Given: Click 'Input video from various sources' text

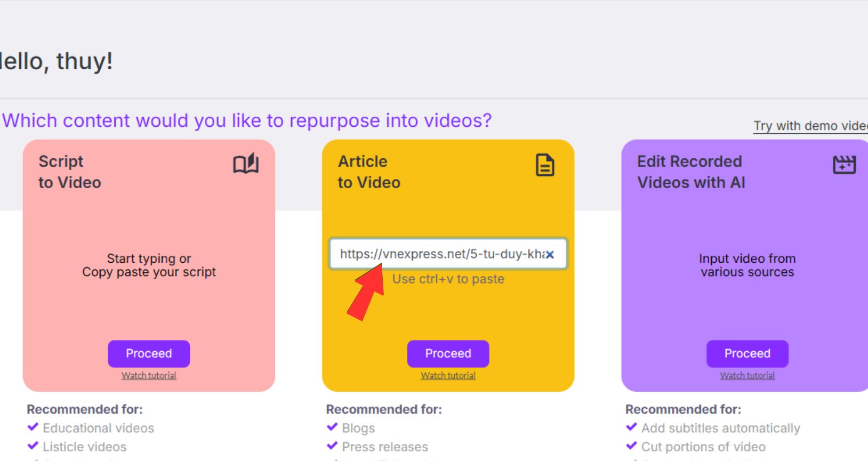Looking at the screenshot, I should [747, 265].
